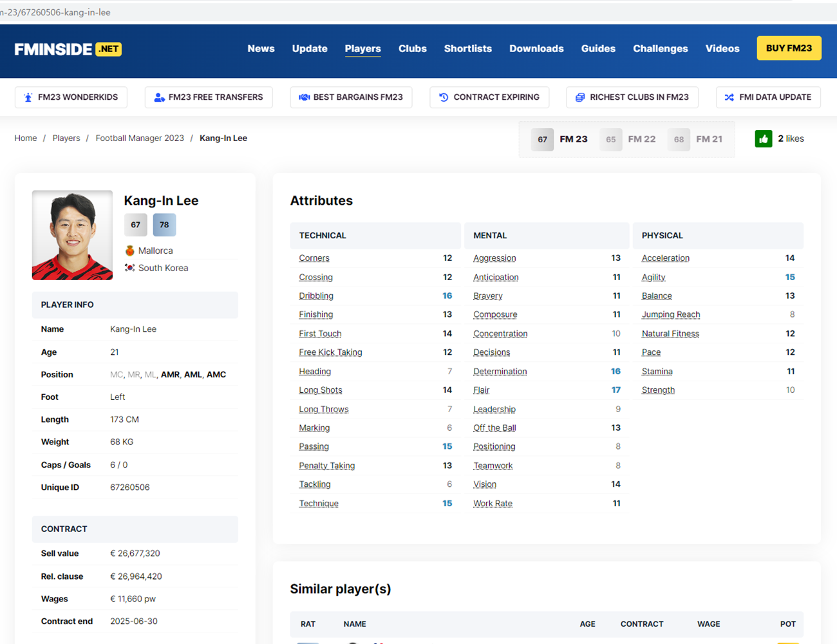
Task: Click the Players breadcrumb link
Action: pos(66,138)
